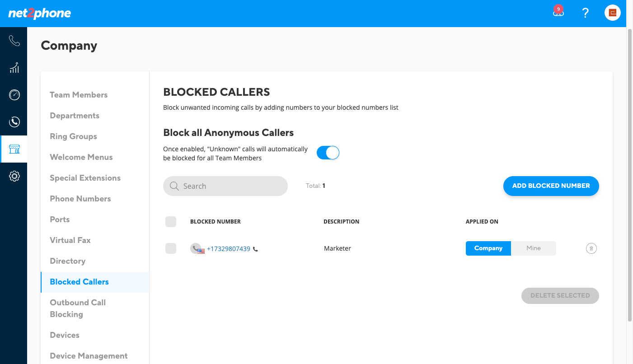Open the Analytics chart icon in sidebar
633x364 pixels.
point(14,68)
